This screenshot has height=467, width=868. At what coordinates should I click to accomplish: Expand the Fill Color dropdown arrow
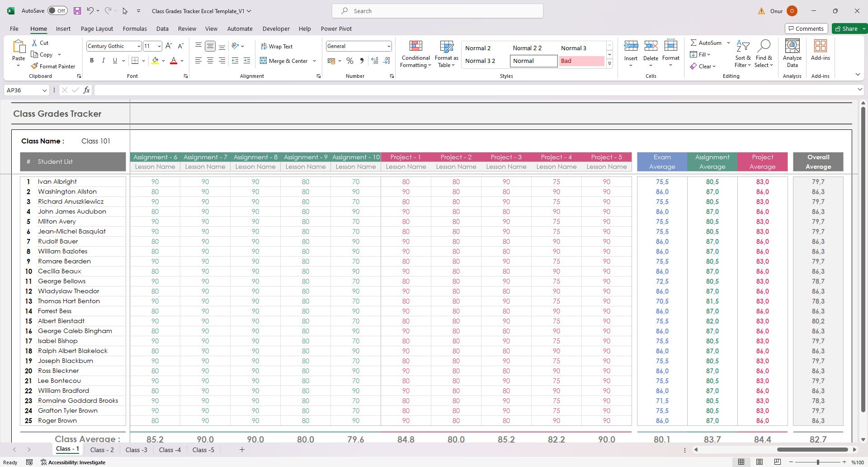(164, 61)
